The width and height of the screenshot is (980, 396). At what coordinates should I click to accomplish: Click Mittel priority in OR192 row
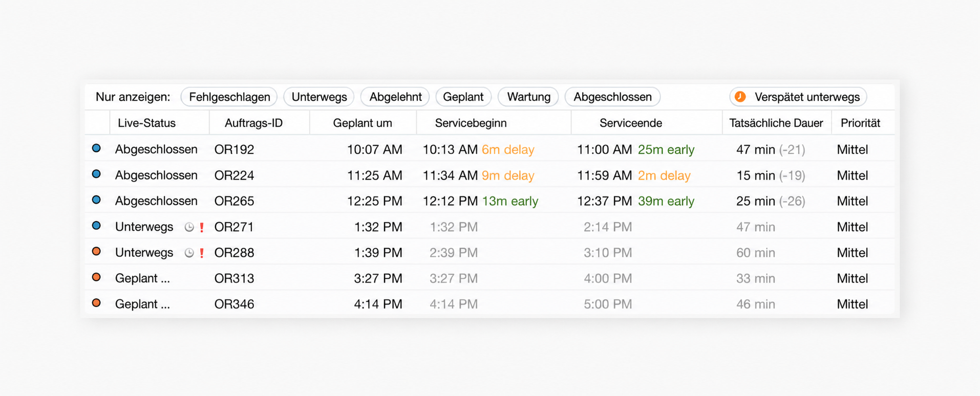point(853,149)
